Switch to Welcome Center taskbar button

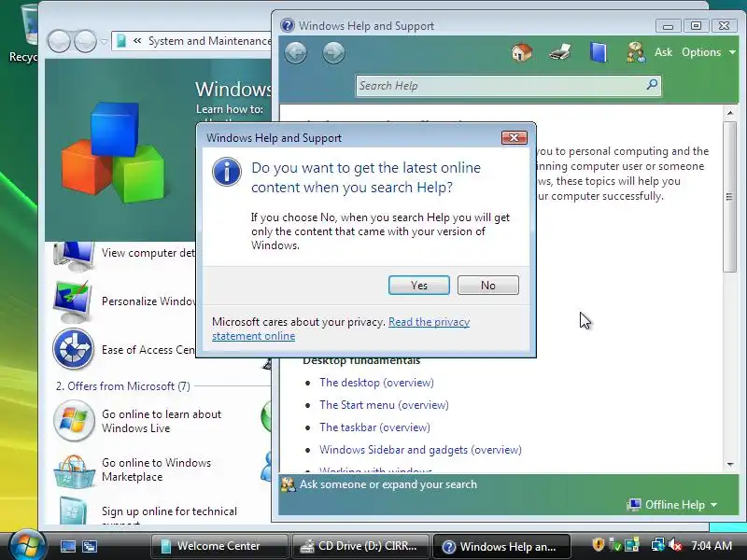(x=219, y=546)
